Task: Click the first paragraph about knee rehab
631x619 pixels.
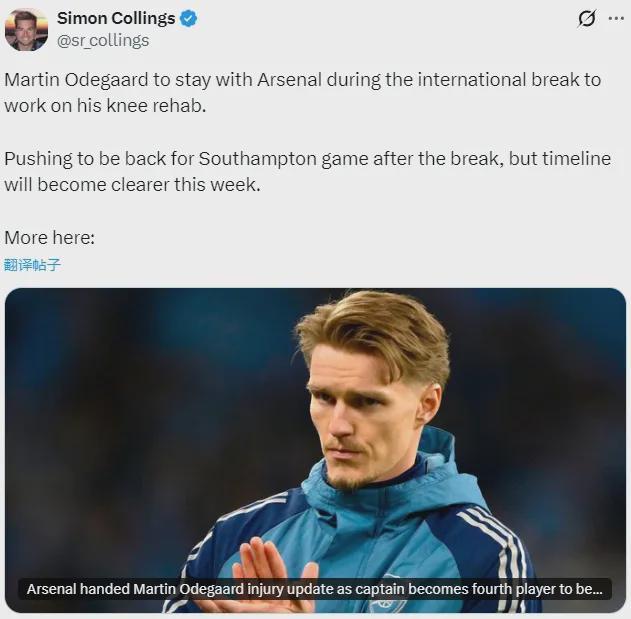Action: pyautogui.click(x=300, y=91)
